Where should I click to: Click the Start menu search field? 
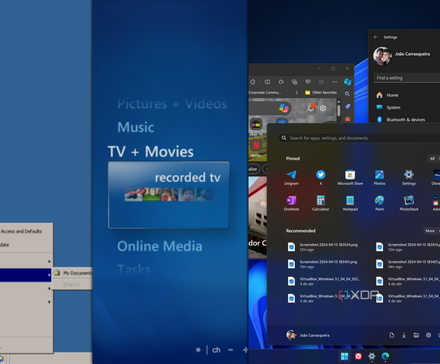(x=358, y=138)
